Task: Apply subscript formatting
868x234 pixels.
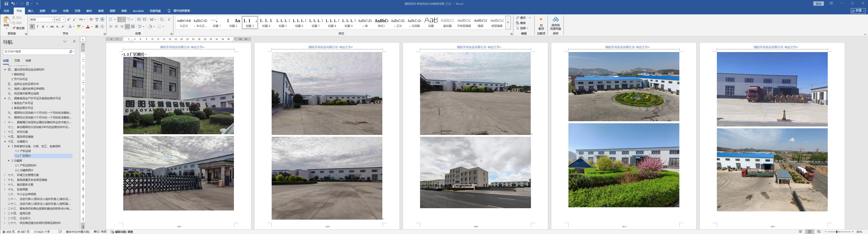Action: pos(58,26)
